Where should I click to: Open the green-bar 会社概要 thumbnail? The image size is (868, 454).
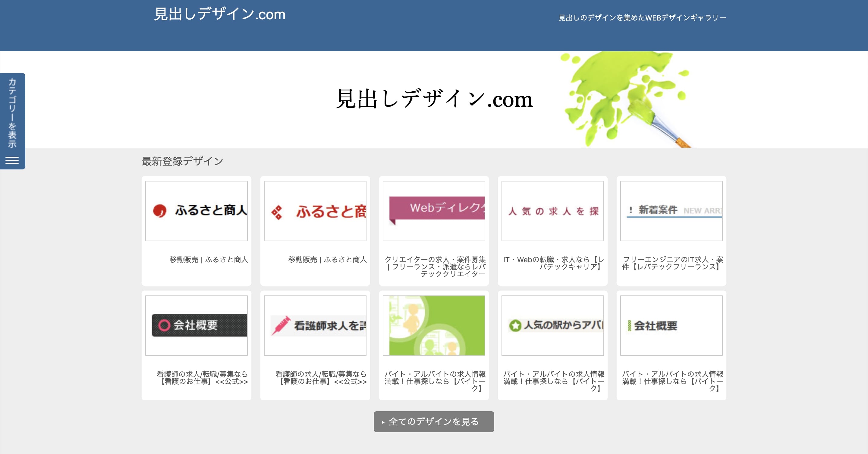pyautogui.click(x=671, y=325)
